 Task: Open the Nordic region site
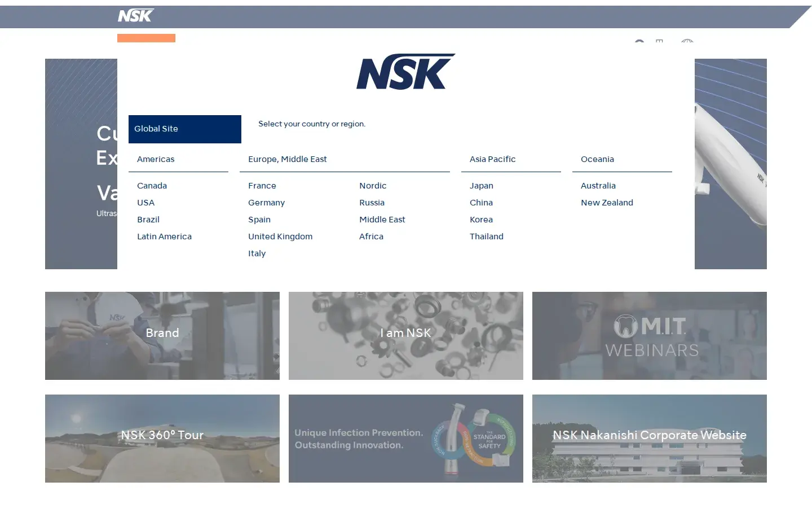(x=373, y=186)
